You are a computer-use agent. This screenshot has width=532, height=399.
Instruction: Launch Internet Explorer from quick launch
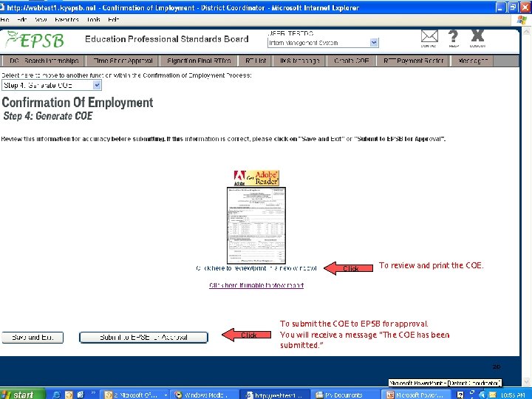tap(56, 395)
